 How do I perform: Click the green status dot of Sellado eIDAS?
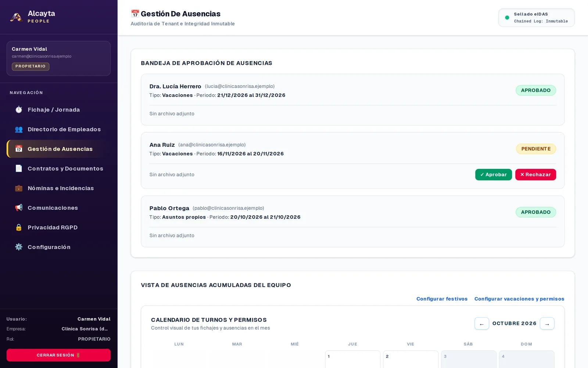point(507,18)
